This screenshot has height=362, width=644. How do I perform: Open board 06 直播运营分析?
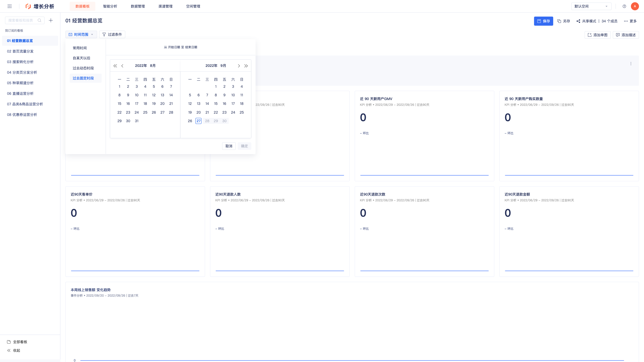click(x=30, y=94)
